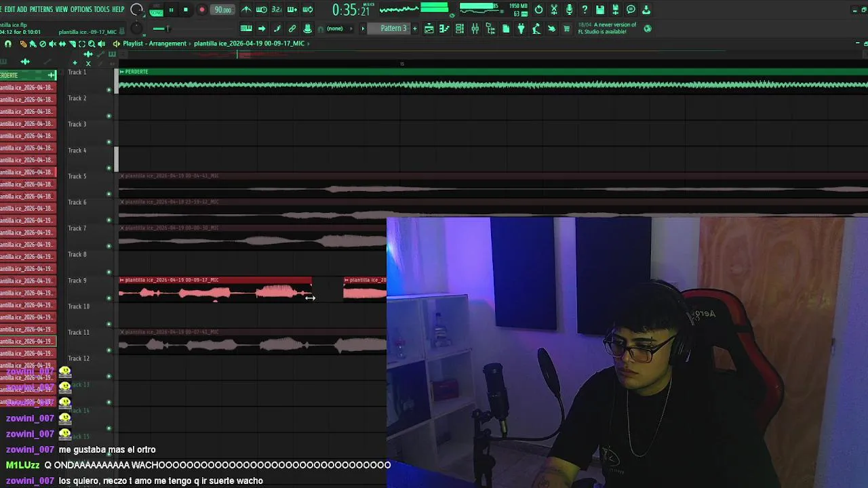Click the step edit arrow icon

[x=262, y=28]
